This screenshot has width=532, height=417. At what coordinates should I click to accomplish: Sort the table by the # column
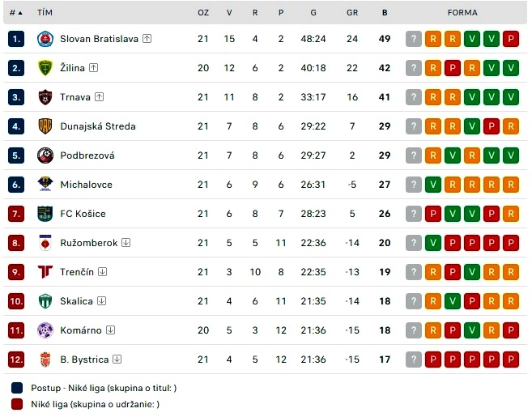click(x=15, y=13)
